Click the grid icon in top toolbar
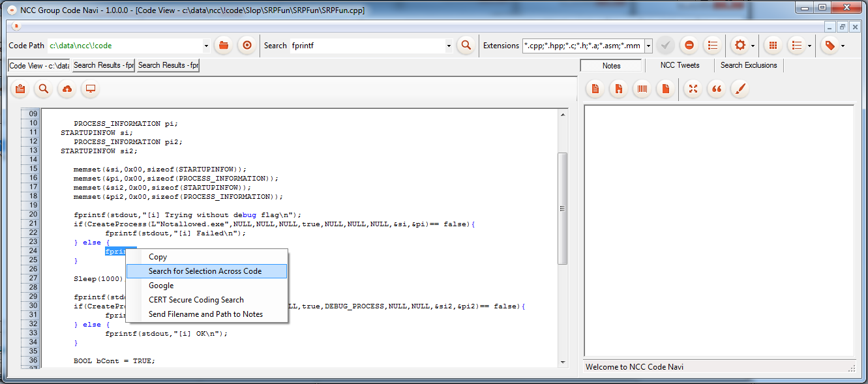 point(773,46)
